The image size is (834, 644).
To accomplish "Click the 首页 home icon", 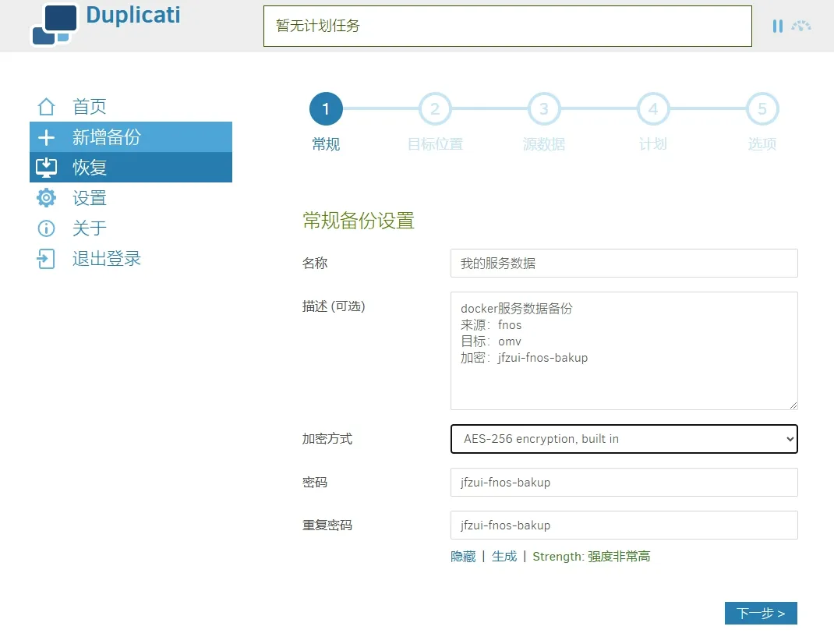I will [47, 107].
